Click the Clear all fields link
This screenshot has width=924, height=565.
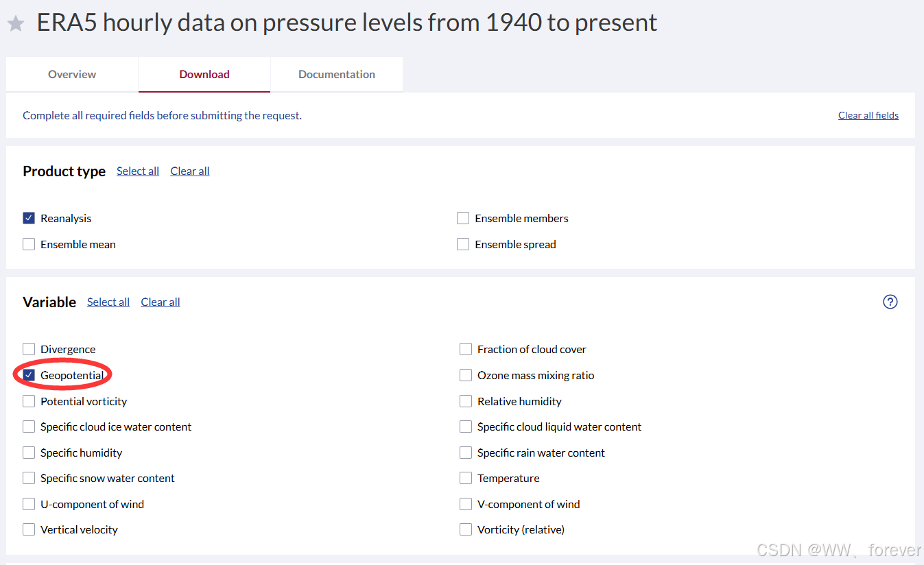(868, 115)
